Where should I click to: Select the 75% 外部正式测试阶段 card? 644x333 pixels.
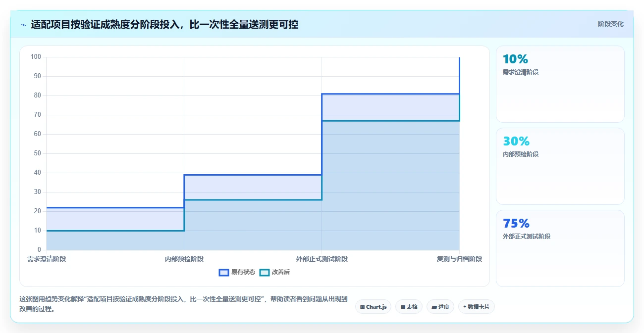tap(560, 248)
